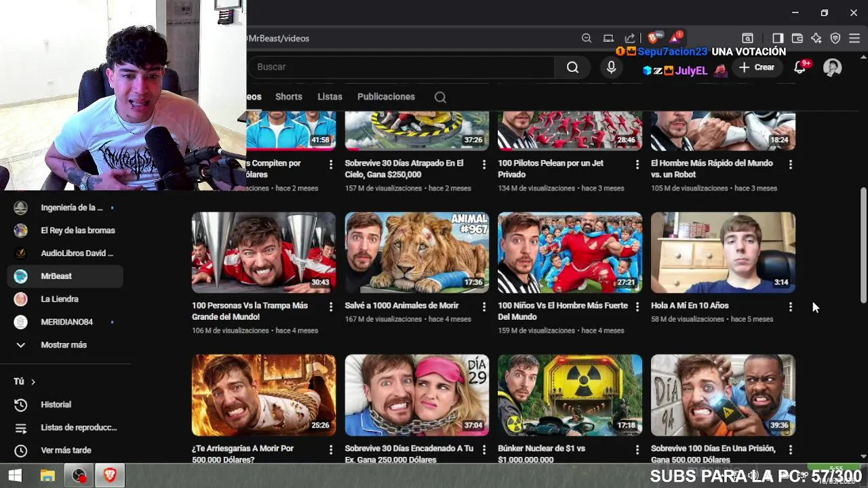The width and height of the screenshot is (868, 488).
Task: Open OBS Studio from the taskbar
Action: [x=79, y=476]
